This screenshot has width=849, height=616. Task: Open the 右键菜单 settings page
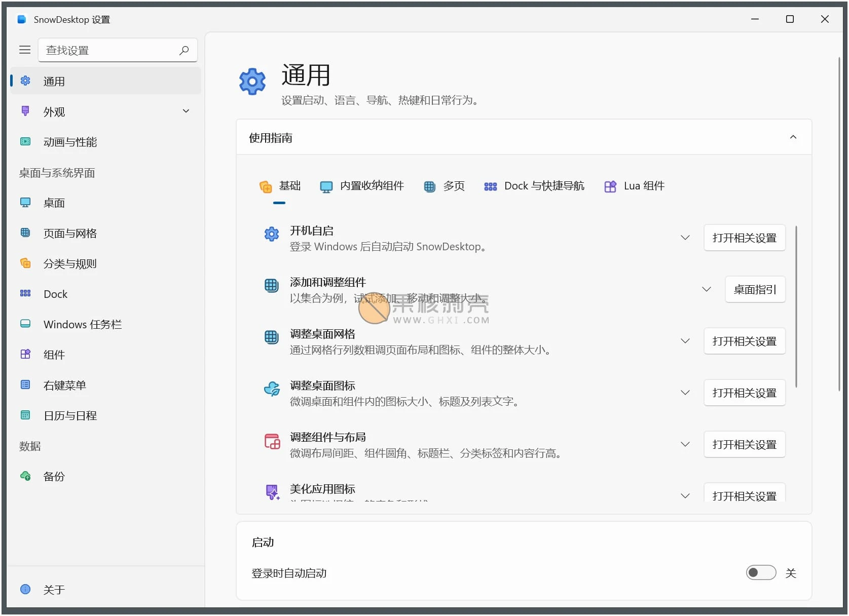(105, 385)
